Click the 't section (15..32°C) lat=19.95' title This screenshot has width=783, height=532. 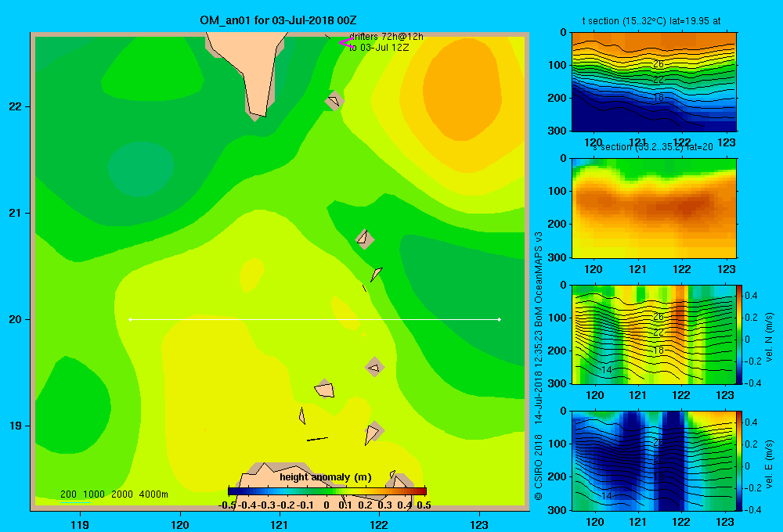point(645,21)
